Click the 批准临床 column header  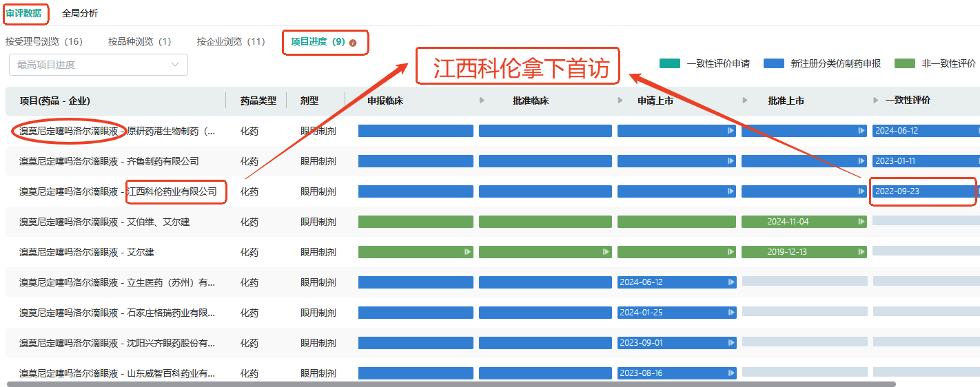point(531,101)
